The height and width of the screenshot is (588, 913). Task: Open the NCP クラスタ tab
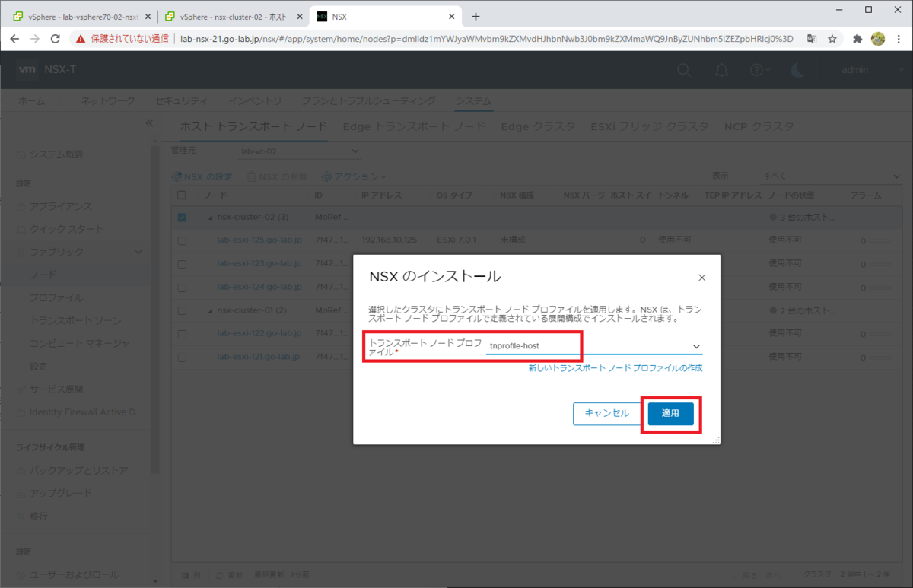point(759,126)
